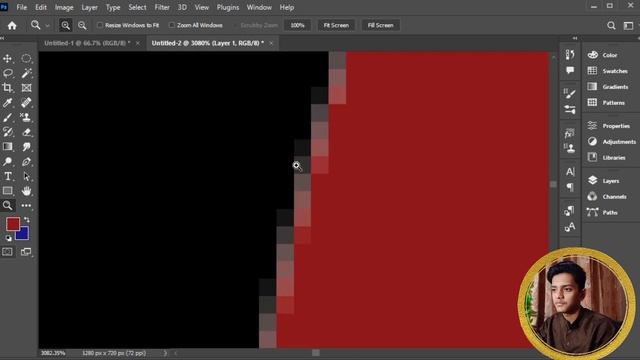Close the Untitled-2 document tab
Image resolution: width=640 pixels, height=360 pixels.
tap(271, 43)
